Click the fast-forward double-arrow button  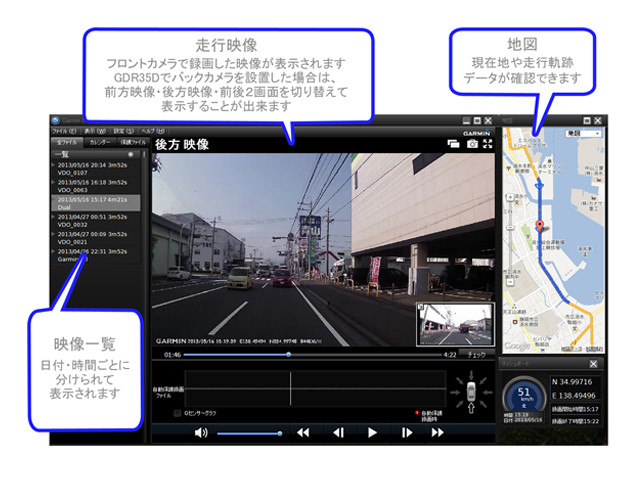click(437, 433)
